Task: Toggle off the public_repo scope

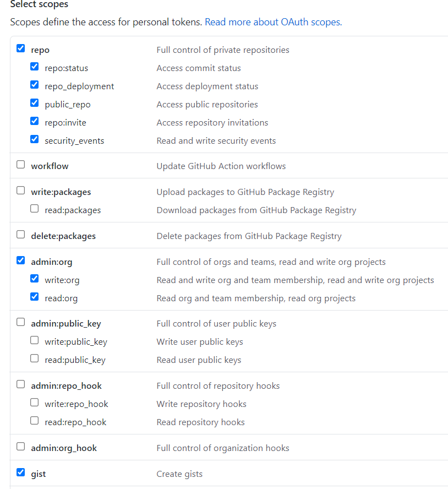Action: coord(34,102)
